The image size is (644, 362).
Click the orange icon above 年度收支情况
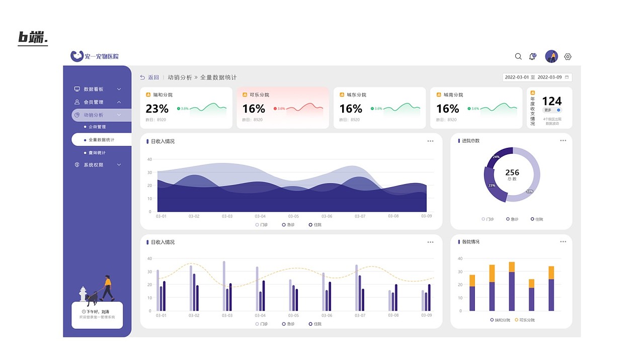[x=533, y=93]
